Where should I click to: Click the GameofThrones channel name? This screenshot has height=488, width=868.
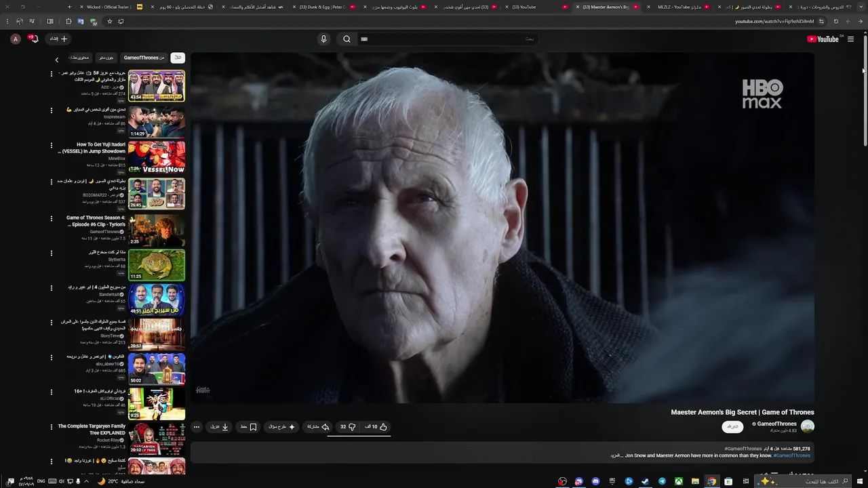[x=777, y=424]
